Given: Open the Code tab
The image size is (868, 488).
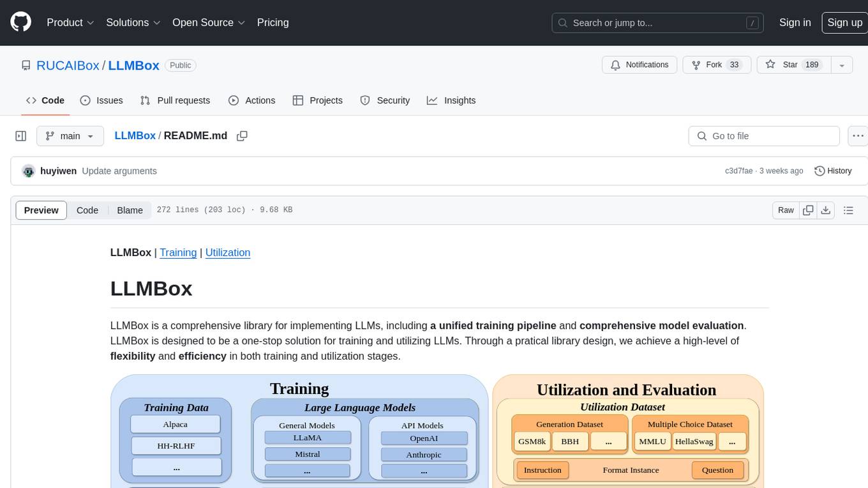Looking at the screenshot, I should 45,100.
